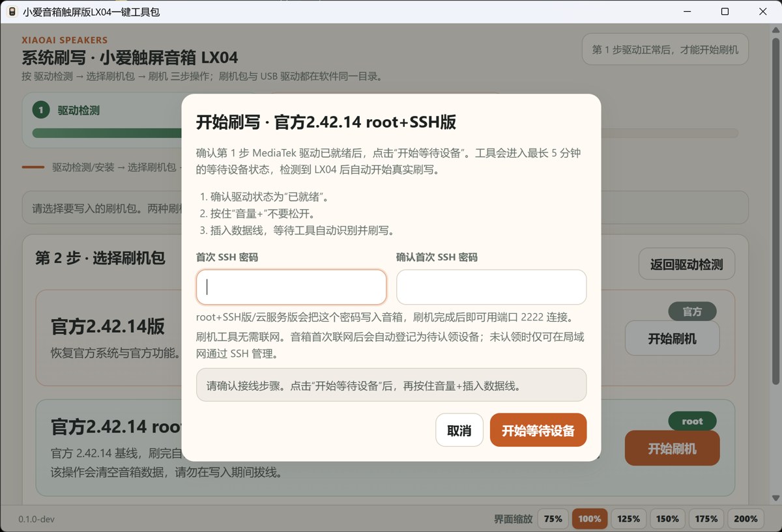782x532 pixels.
Task: Set interface zoom to 200%
Action: click(x=746, y=519)
